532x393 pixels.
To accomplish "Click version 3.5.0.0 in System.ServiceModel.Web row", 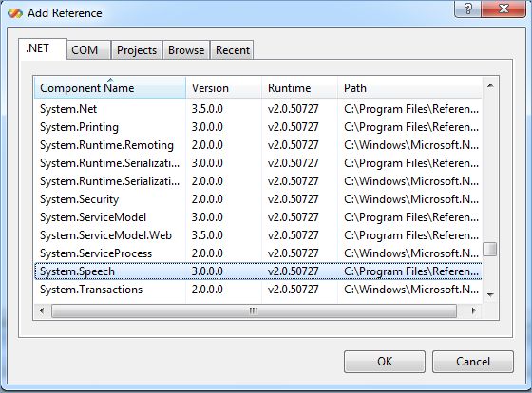I will pos(207,235).
